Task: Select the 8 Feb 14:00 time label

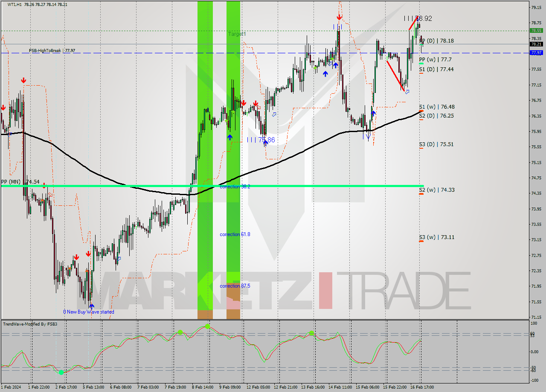Action: point(203,387)
